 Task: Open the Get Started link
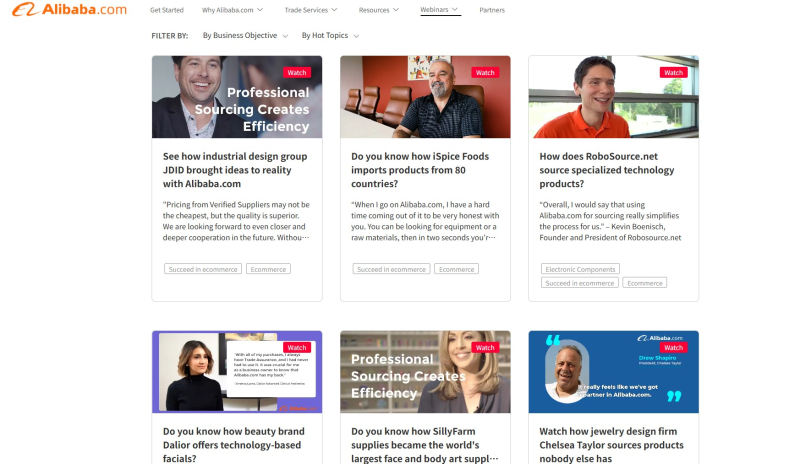[x=167, y=10]
